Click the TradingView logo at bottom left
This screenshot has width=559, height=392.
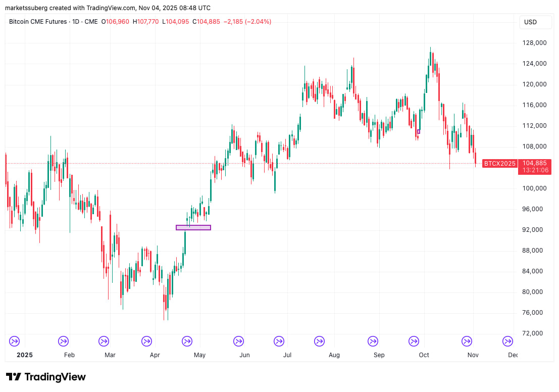pos(46,377)
